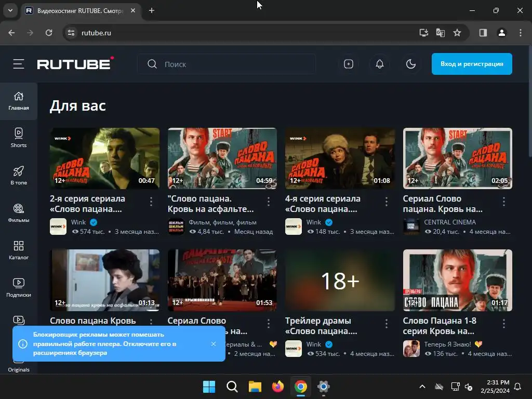This screenshot has height=399, width=532.
Task: Focus the Поиск search field
Action: tap(227, 64)
